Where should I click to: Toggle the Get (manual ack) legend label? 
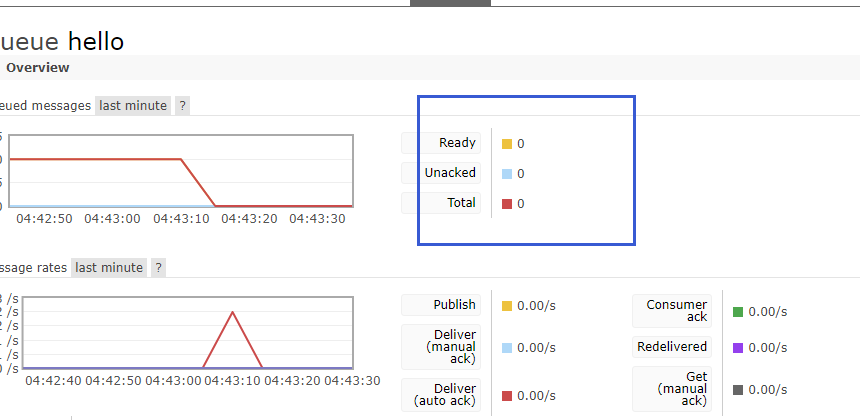click(x=672, y=389)
